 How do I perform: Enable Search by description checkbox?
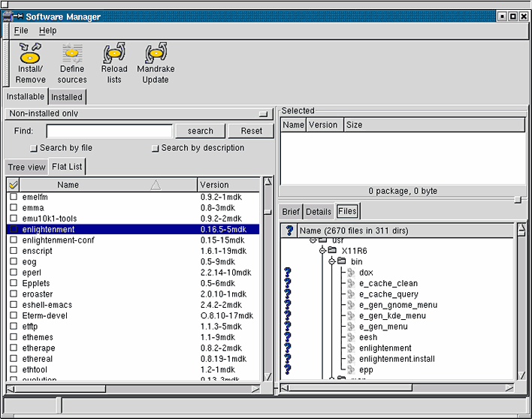(155, 148)
